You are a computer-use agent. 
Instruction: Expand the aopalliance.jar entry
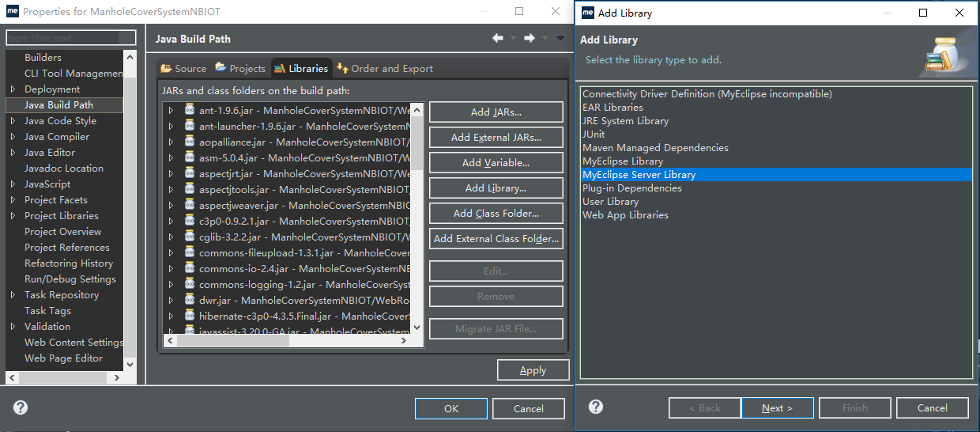(171, 142)
